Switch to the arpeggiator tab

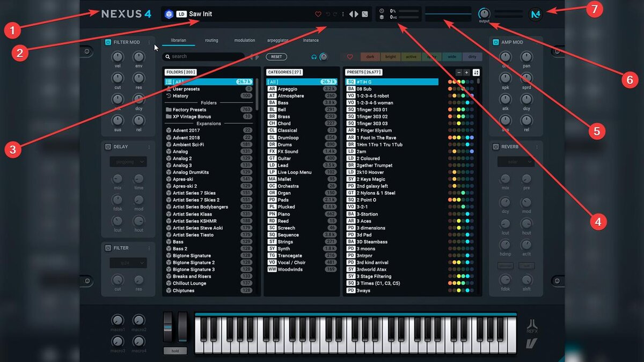[x=278, y=40]
